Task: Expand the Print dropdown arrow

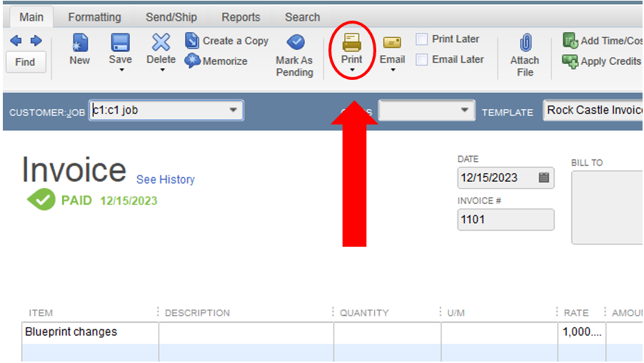Action: click(352, 70)
